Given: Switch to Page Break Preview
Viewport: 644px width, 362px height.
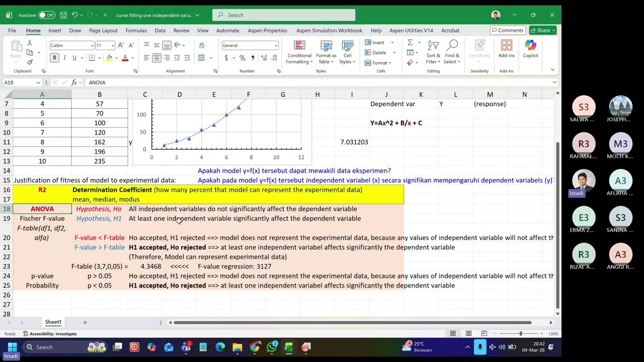Looking at the screenshot, I should point(484,333).
